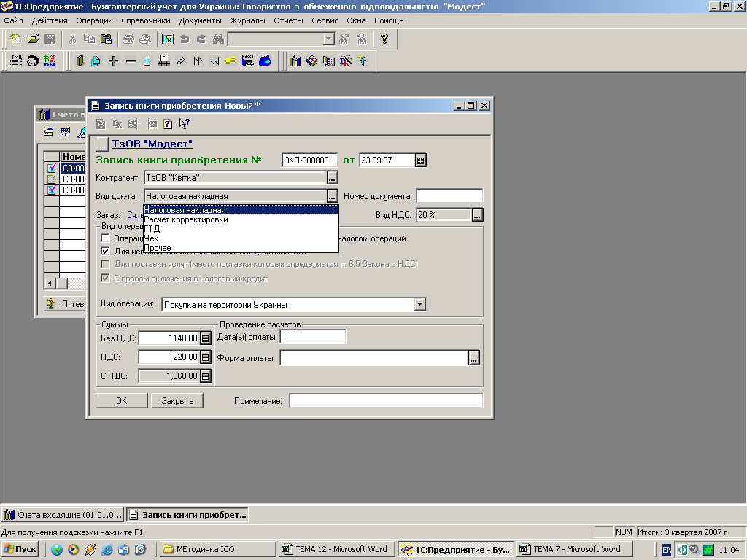Click the Redo arrow icon
The width and height of the screenshot is (747, 560).
tap(201, 39)
